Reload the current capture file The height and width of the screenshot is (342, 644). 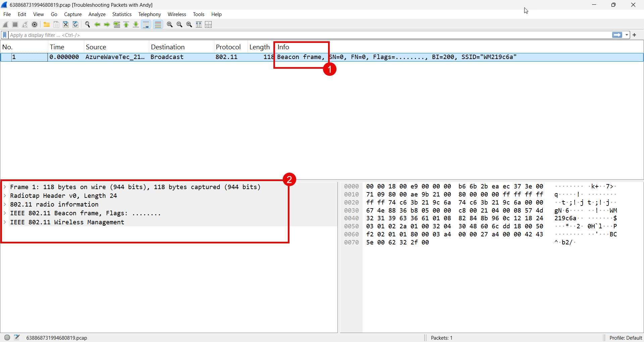pyautogui.click(x=75, y=24)
